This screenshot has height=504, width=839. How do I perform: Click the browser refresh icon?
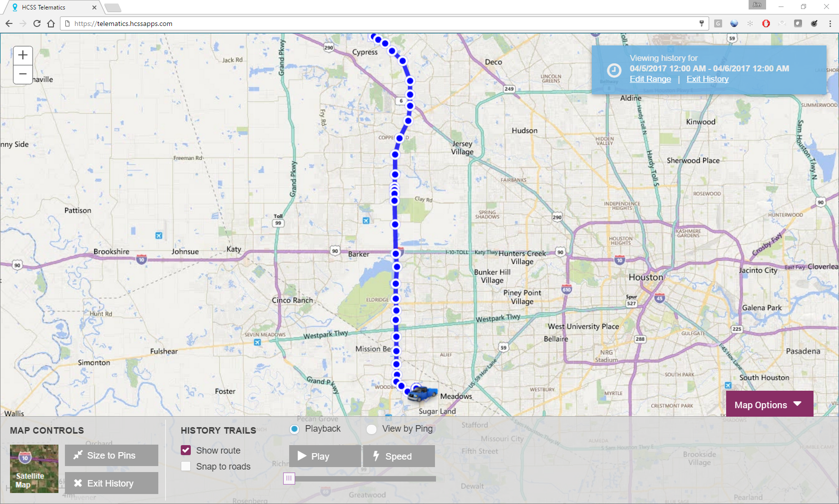36,23
